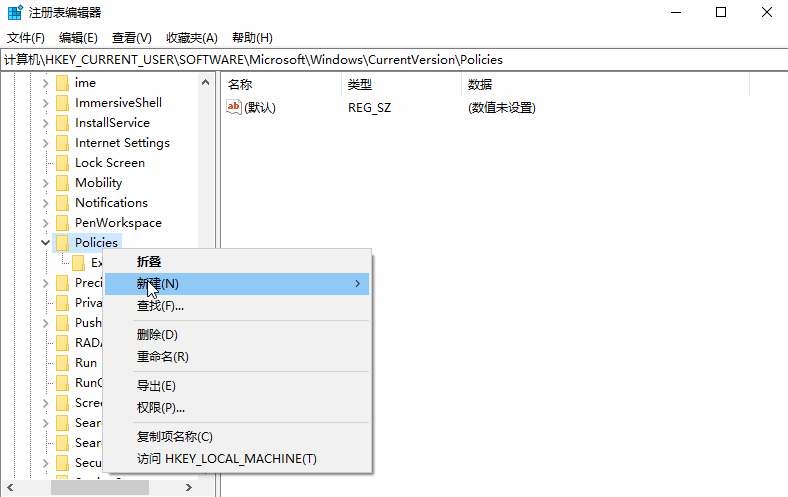
Task: Open the 文件(F) menu
Action: (x=26, y=38)
